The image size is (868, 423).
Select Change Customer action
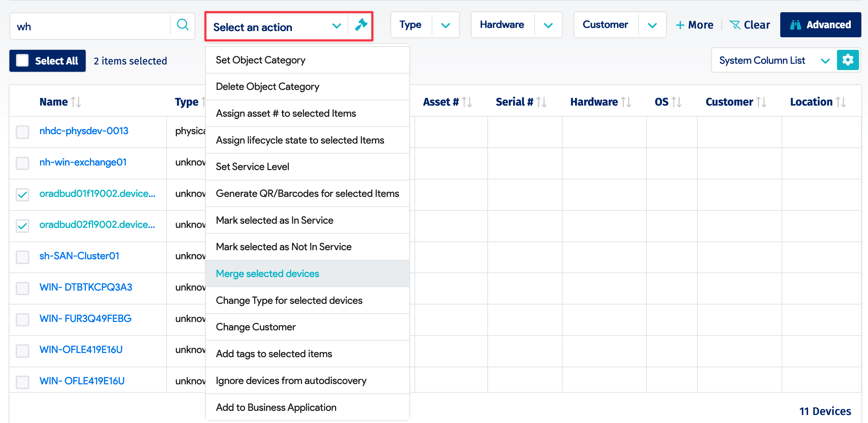tap(308, 327)
